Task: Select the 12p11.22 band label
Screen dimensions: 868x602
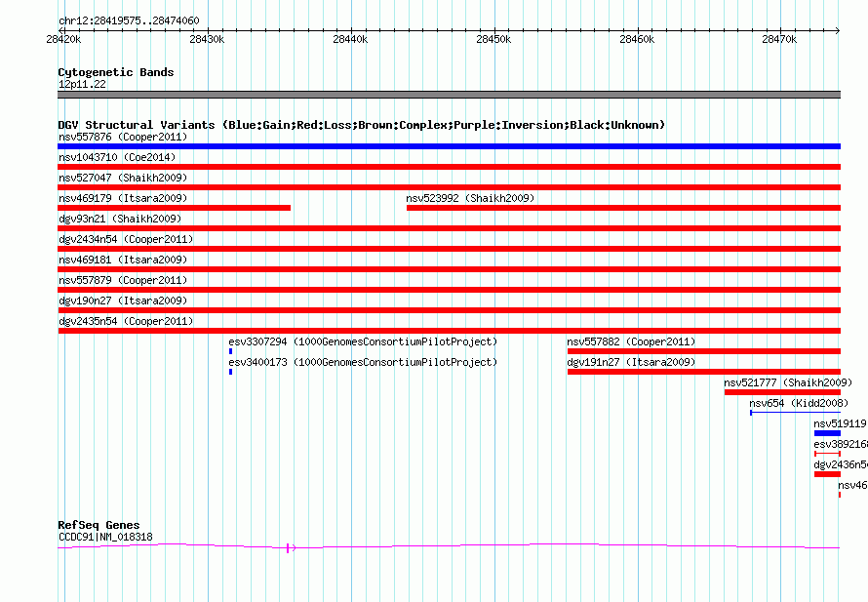Action: [82, 84]
